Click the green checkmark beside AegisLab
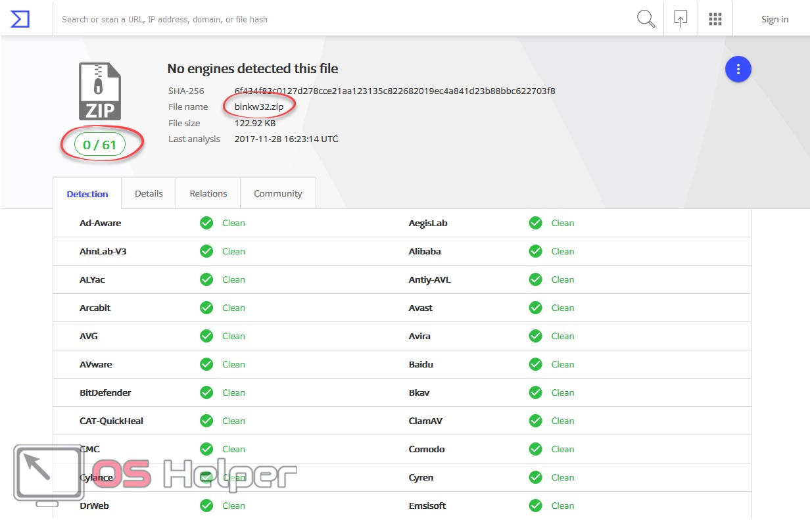The image size is (812, 520). 535,224
